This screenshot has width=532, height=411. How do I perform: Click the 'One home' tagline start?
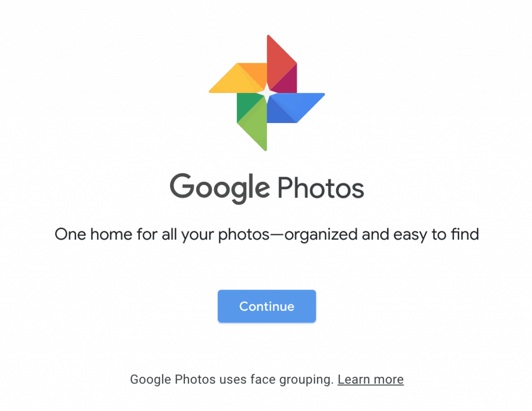94,234
